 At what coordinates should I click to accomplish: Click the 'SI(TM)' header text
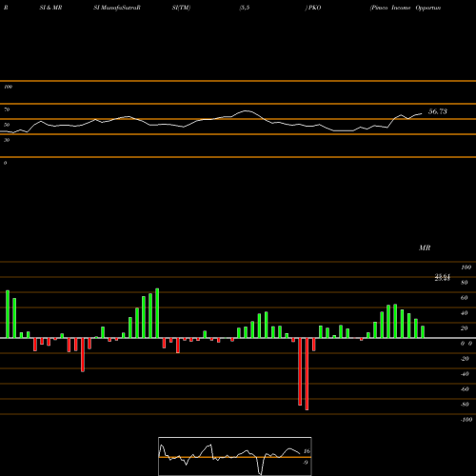(181, 8)
